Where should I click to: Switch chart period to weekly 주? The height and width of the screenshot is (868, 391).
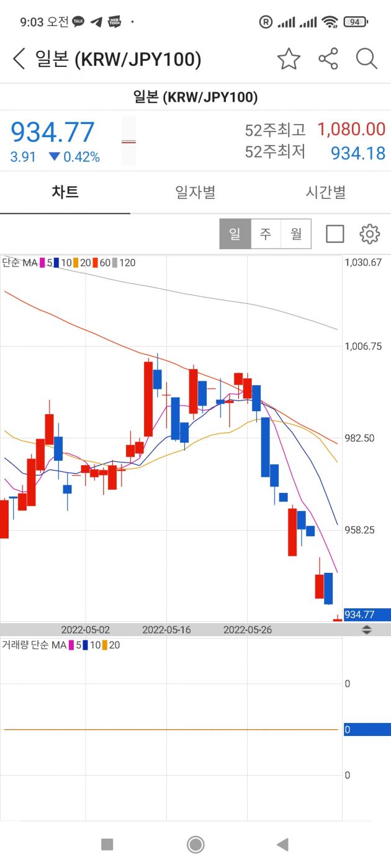pos(266,234)
